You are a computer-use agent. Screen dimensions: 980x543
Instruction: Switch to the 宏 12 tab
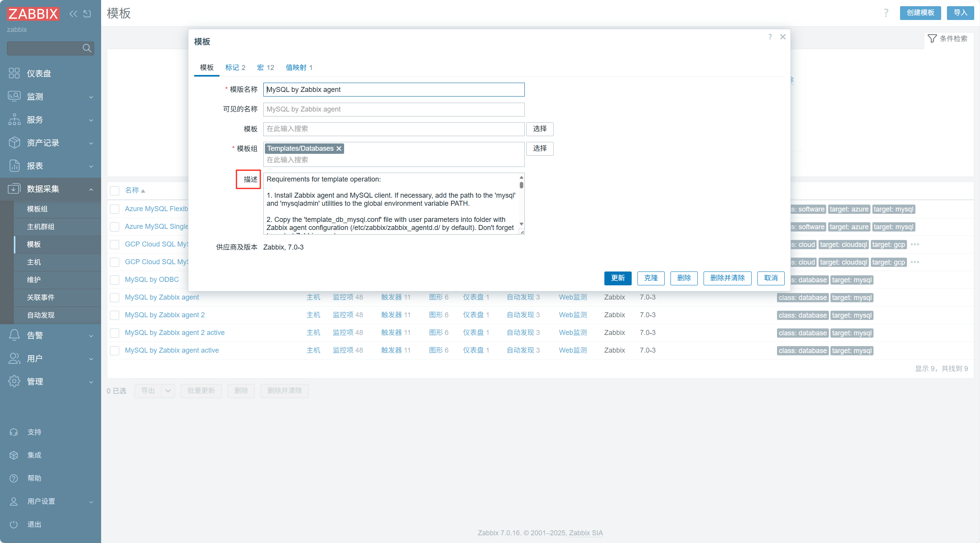coord(266,68)
